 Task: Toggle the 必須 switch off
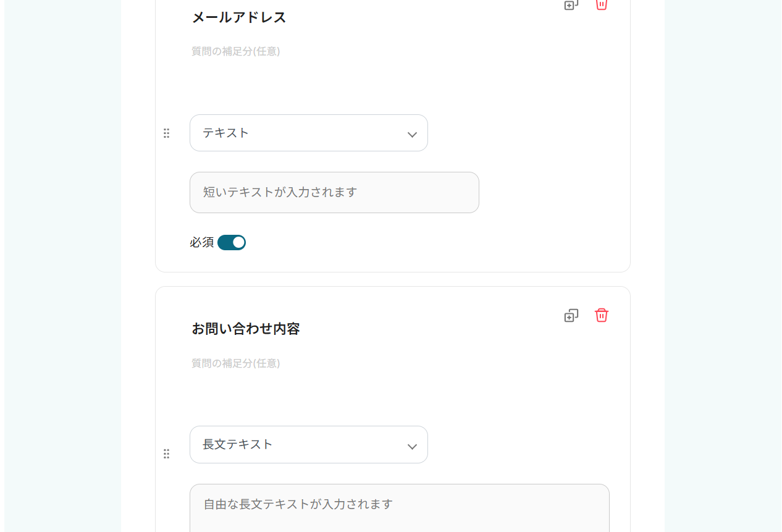(232, 243)
